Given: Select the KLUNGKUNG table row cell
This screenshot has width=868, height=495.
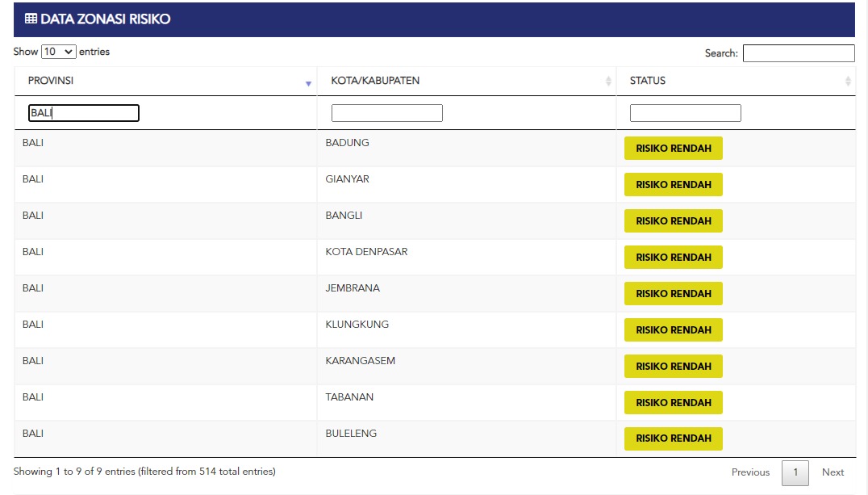Looking at the screenshot, I should pyautogui.click(x=357, y=325).
